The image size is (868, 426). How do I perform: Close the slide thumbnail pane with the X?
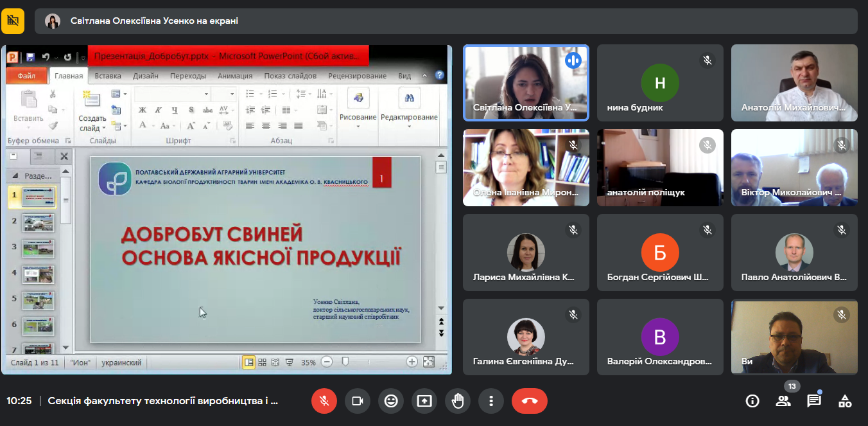coord(64,156)
